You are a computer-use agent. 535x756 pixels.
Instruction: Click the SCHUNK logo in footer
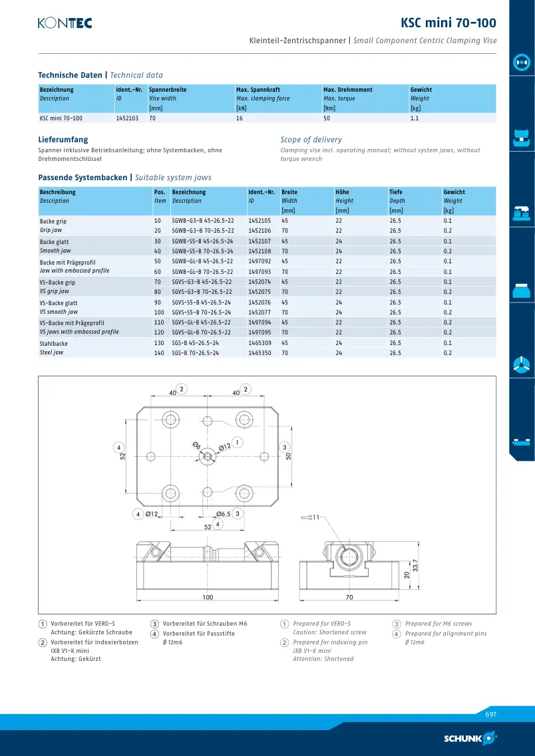click(470, 737)
